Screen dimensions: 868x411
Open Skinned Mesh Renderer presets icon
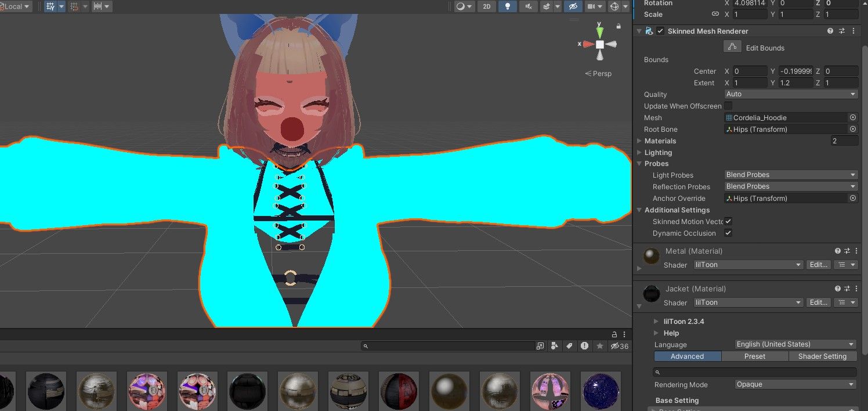coord(842,31)
